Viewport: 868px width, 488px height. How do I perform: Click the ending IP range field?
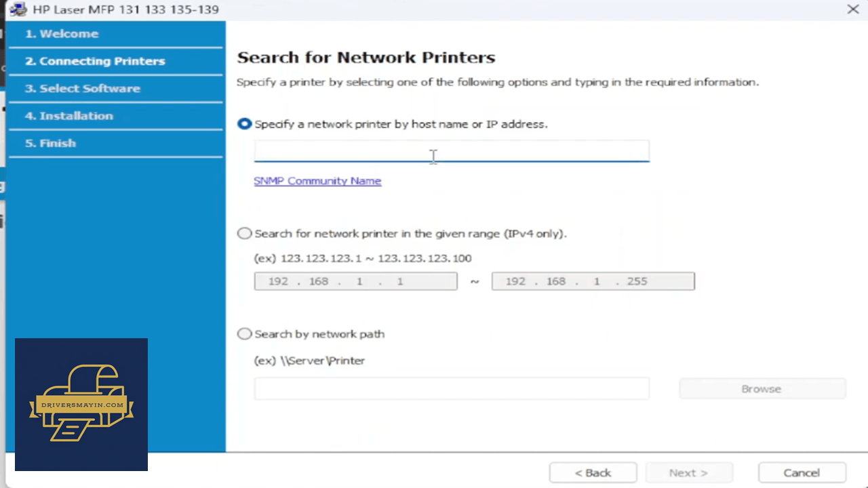593,281
